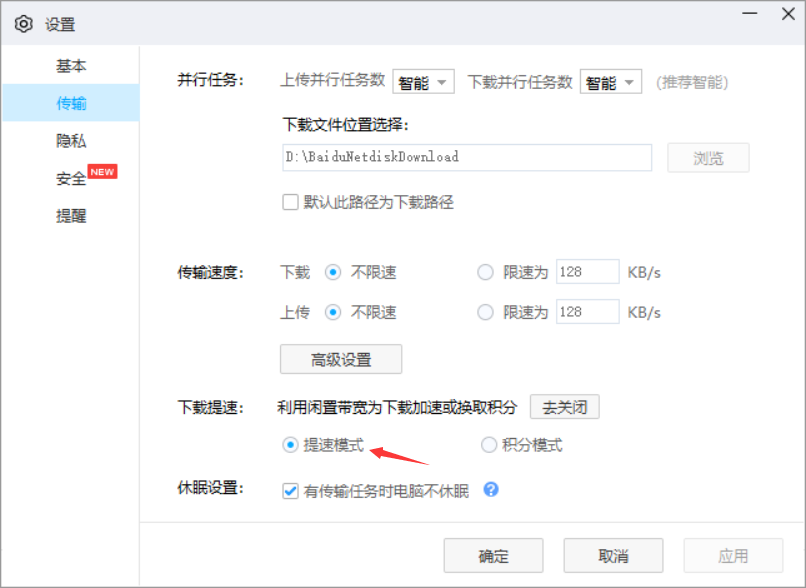The height and width of the screenshot is (588, 806).
Task: Select 限速为 radio for download speed
Action: coord(485,272)
